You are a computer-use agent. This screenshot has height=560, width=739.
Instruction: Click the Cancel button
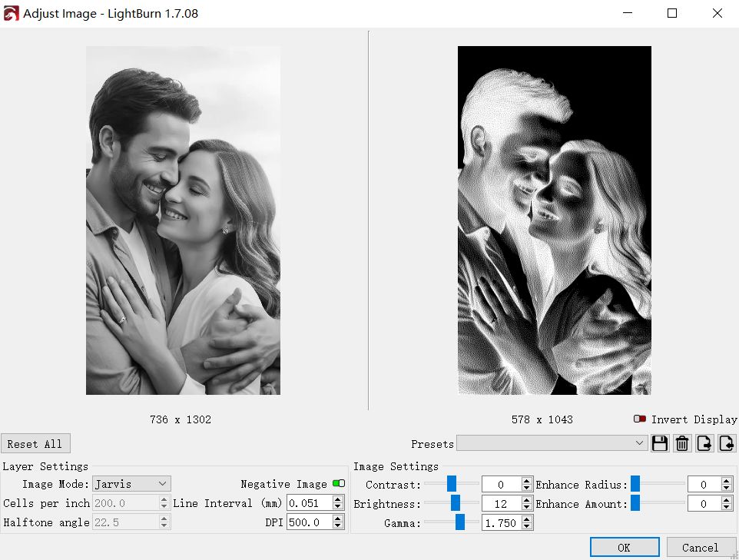[700, 547]
